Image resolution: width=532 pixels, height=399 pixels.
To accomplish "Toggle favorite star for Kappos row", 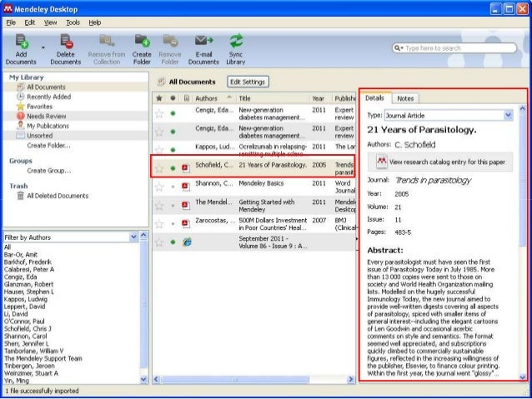I will click(159, 149).
